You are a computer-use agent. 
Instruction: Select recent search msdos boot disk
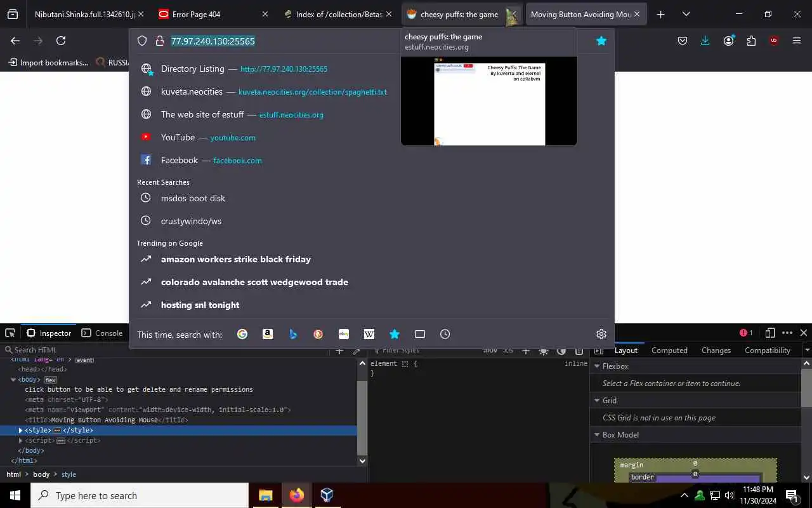[x=372, y=198]
